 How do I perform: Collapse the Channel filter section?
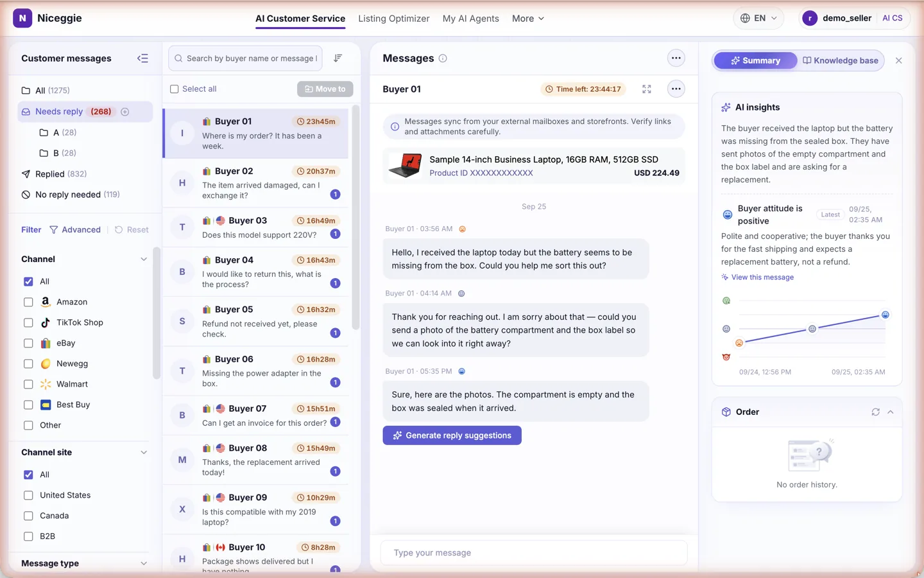point(144,259)
